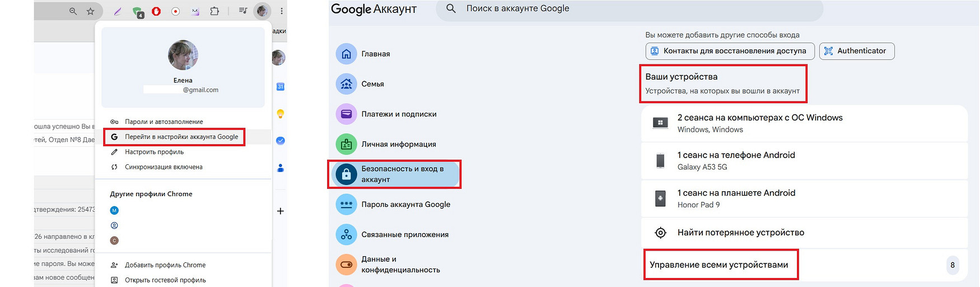Focus the Поиск в аккаунте Google field
Image resolution: width=980 pixels, height=287 pixels.
[629, 9]
